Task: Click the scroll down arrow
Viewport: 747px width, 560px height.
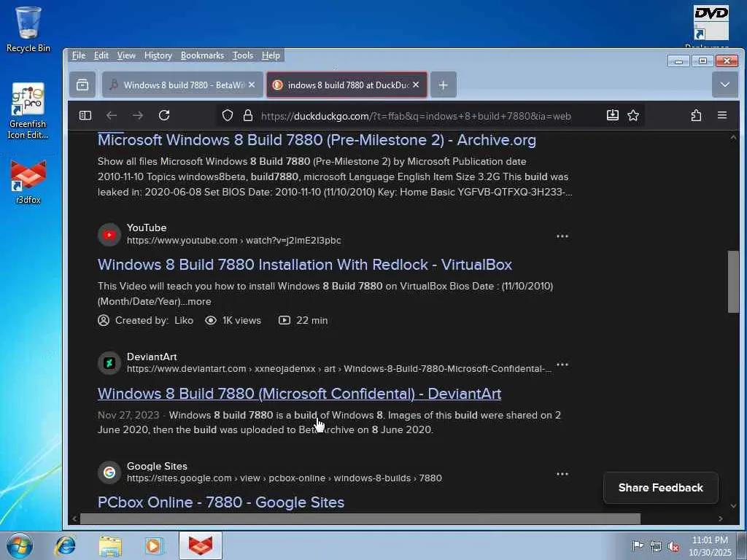Action: (733, 506)
